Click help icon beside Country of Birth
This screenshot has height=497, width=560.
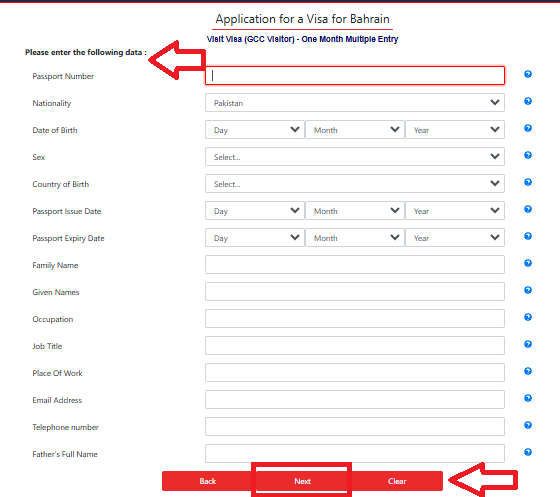(x=528, y=182)
